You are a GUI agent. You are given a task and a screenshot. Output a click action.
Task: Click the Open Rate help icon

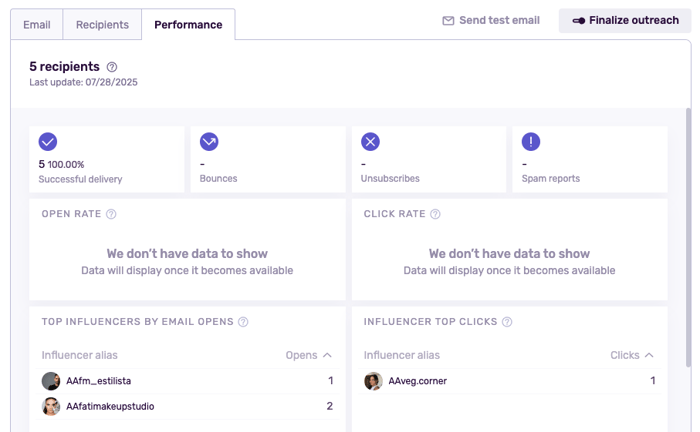click(111, 214)
